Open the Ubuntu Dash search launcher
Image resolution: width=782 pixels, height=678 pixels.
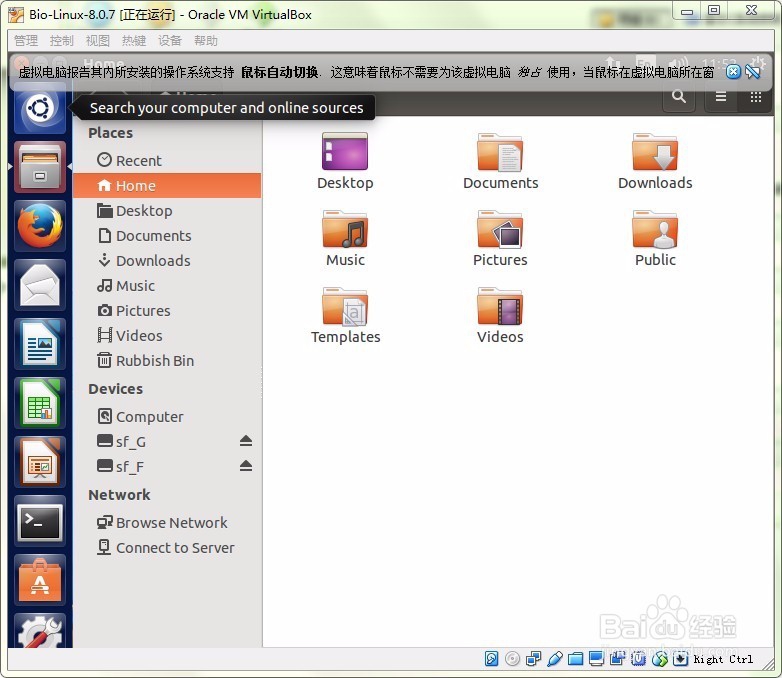coord(40,108)
